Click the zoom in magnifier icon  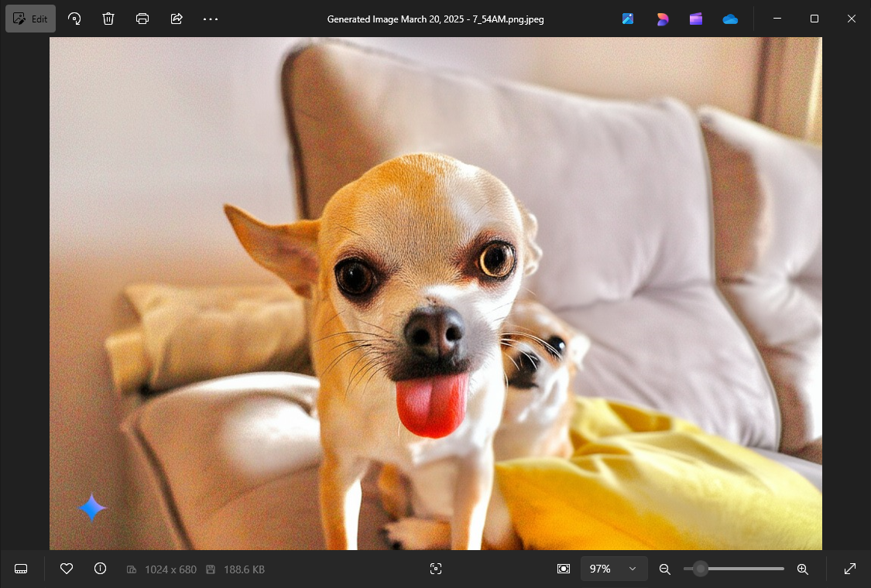[x=803, y=569]
